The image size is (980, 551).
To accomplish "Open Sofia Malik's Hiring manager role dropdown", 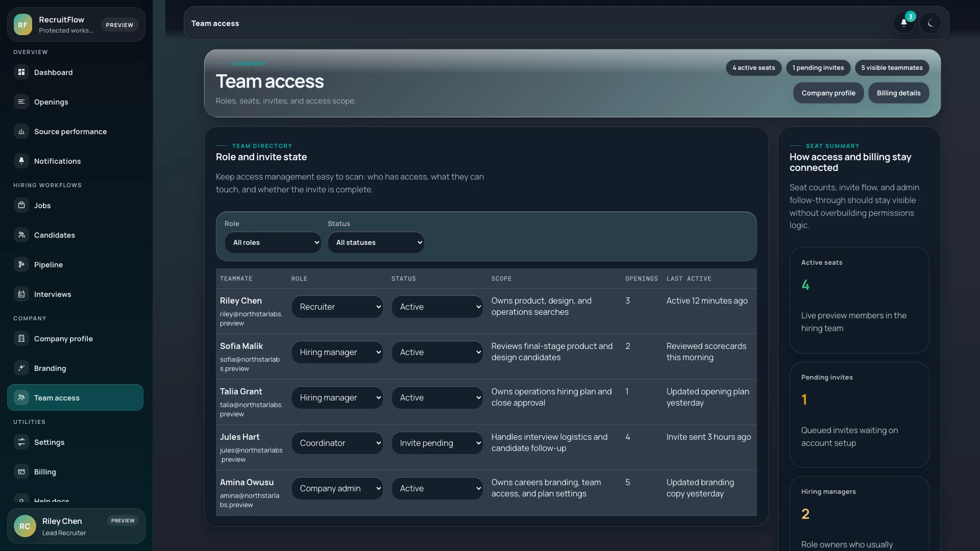I will 337,353.
